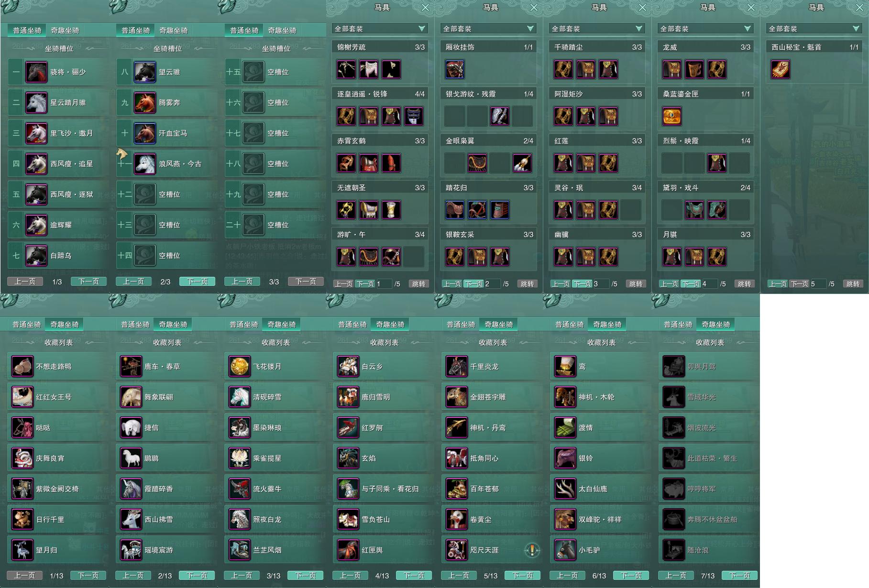This screenshot has height=588, width=869.
Task: Open 全部套装 dropdown above 龙威 set
Action: coord(706,29)
